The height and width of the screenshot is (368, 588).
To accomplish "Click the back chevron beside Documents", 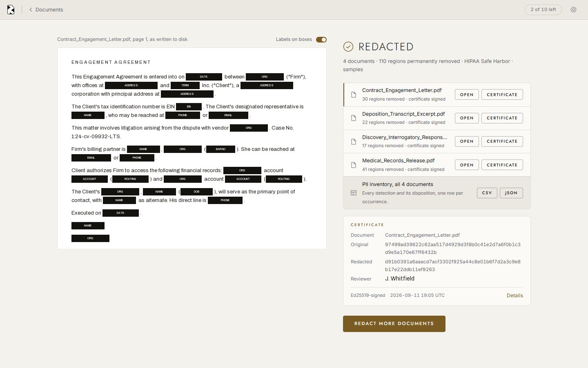I will pos(31,9).
